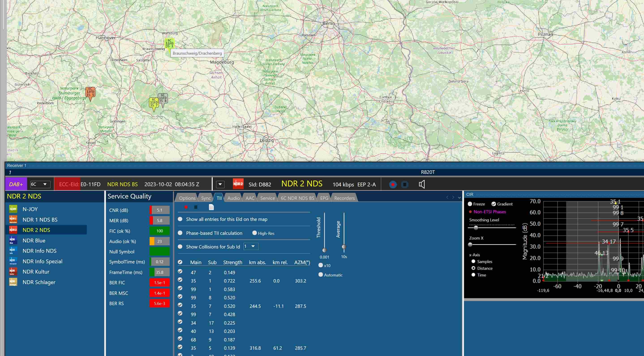Click the Smoothing Level slider handle
Image resolution: width=644 pixels, height=356 pixels.
(476, 228)
